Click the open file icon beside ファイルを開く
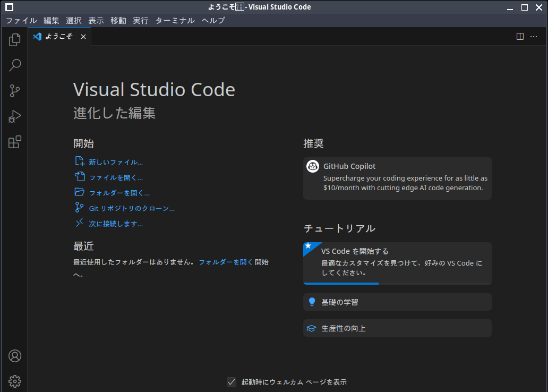 pos(80,176)
